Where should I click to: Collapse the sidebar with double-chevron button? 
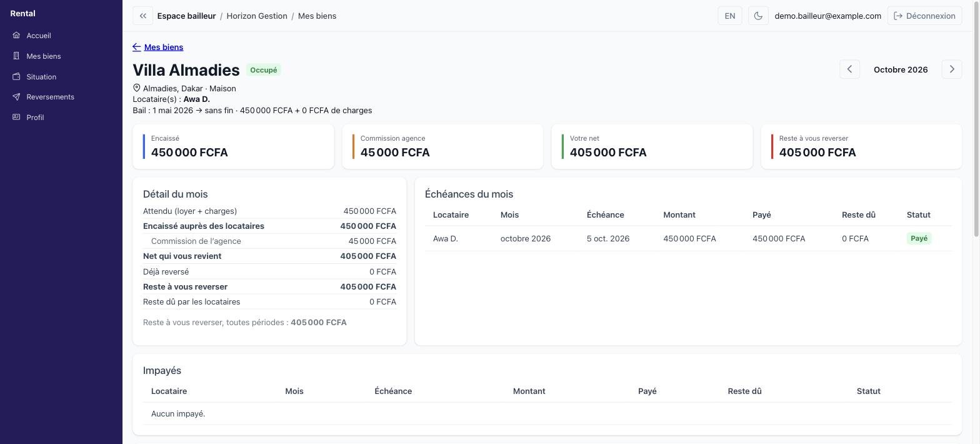[142, 16]
